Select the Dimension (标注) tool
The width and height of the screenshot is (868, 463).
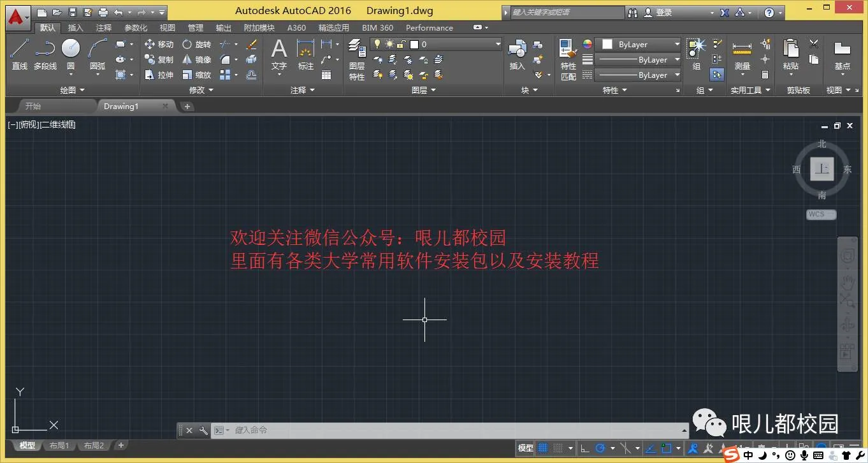point(306,54)
